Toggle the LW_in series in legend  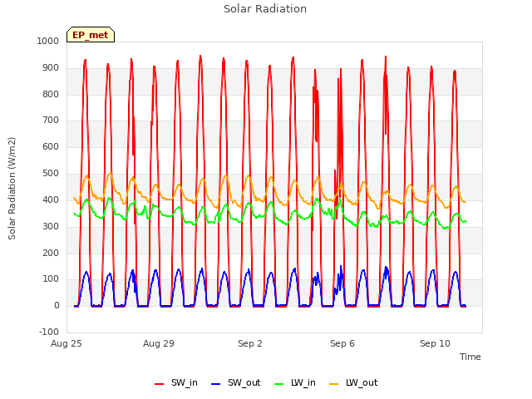[295, 383]
